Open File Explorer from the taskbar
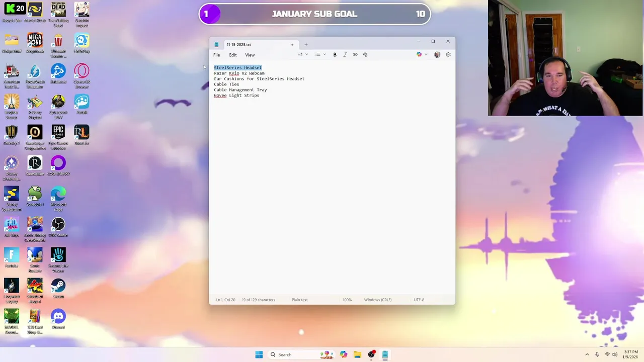This screenshot has height=362, width=644. click(357, 354)
